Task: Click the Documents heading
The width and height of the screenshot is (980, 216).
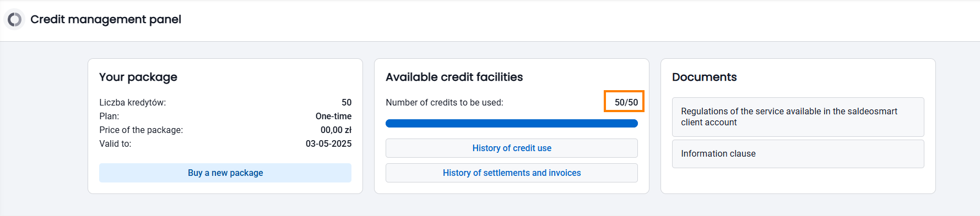Action: (x=704, y=77)
